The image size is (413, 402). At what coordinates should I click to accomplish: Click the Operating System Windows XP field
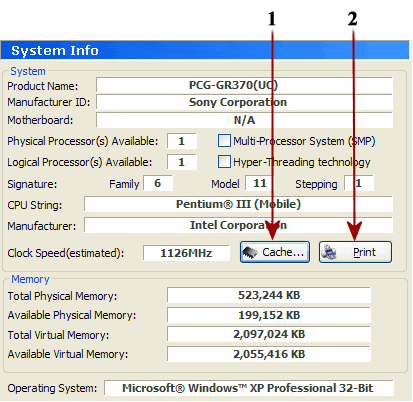point(249,388)
